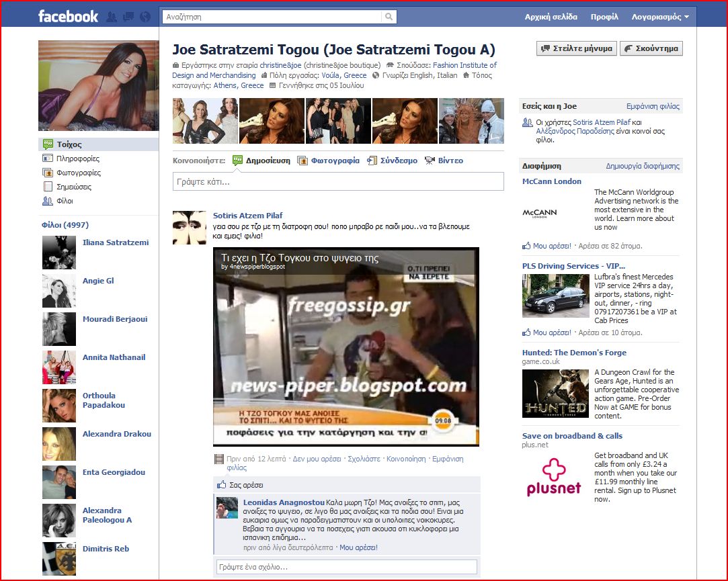728x581 pixels.
Task: Click thumbs-up icon beside PLS Driving ad
Action: pyautogui.click(x=526, y=332)
